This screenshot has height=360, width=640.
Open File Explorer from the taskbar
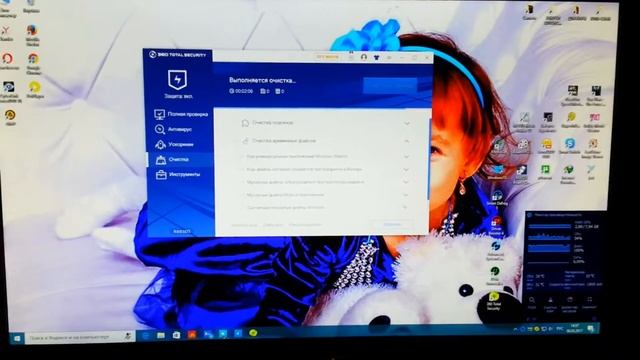point(161,335)
